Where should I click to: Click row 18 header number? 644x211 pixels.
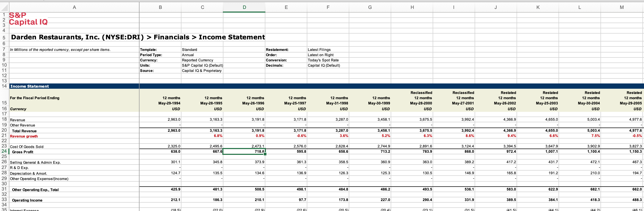4,119
